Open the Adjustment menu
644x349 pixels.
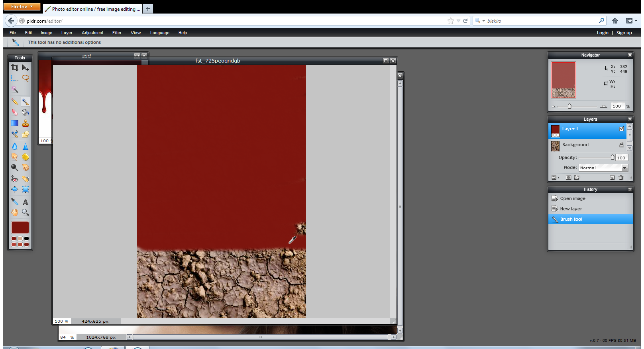(x=92, y=33)
